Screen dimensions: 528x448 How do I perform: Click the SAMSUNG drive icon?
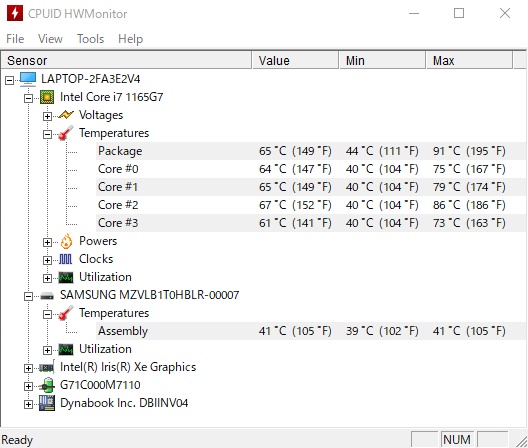pos(47,296)
